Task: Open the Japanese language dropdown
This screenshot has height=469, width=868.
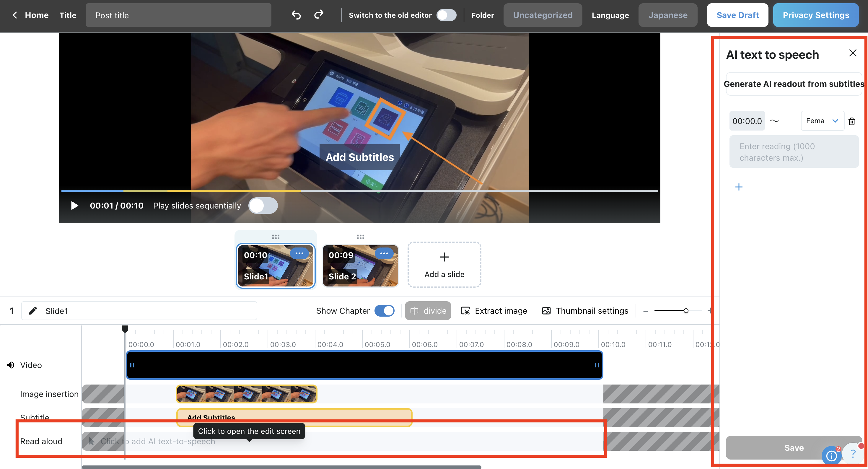Action: pos(667,15)
